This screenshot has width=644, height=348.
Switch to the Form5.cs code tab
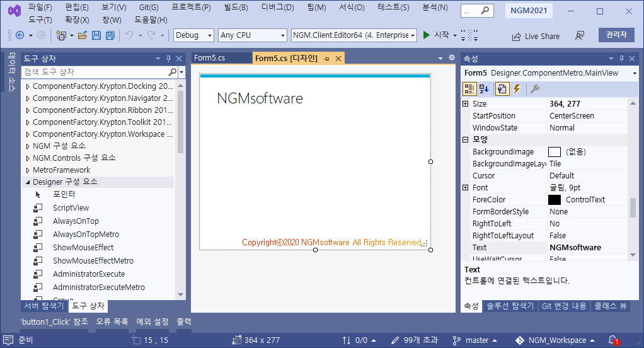209,58
